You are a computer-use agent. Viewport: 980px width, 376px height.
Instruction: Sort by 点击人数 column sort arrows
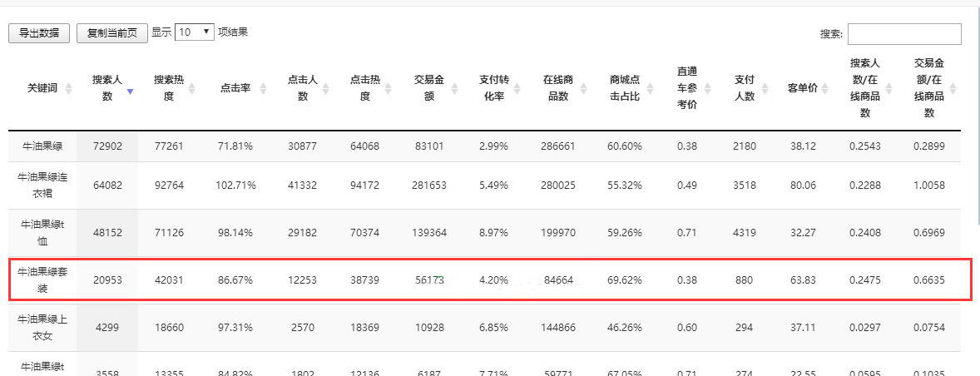coord(325,89)
